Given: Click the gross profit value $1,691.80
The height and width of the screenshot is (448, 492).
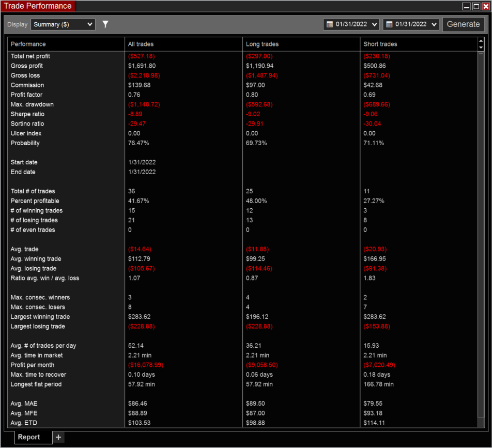Looking at the screenshot, I should tap(142, 66).
